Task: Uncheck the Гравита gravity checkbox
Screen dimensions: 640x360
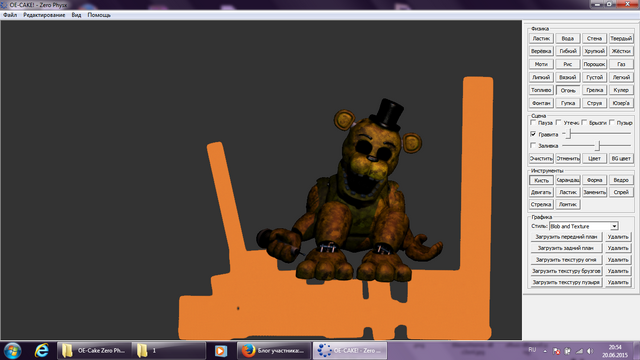Action: [x=533, y=134]
